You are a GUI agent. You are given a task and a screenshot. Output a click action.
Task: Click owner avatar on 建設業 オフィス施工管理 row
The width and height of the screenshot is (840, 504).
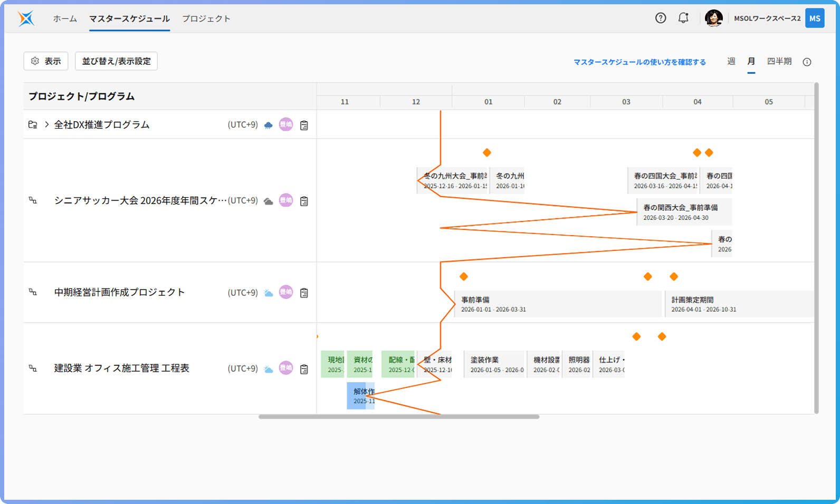point(286,368)
